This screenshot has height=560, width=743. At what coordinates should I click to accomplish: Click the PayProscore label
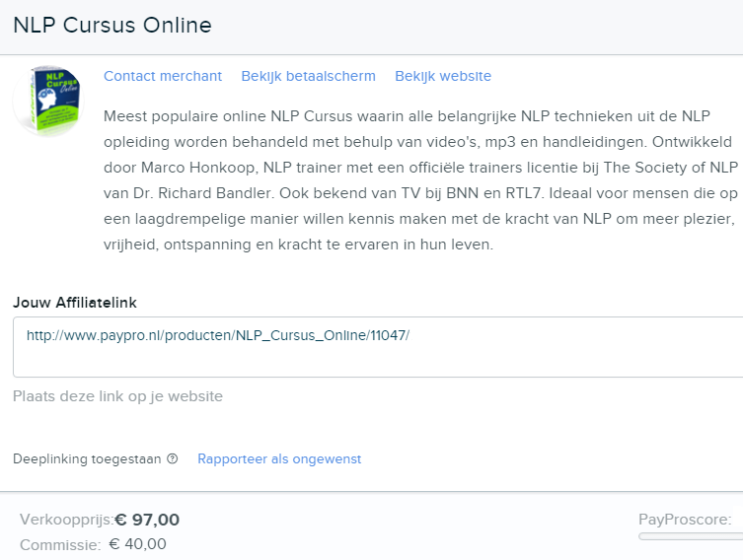(685, 520)
